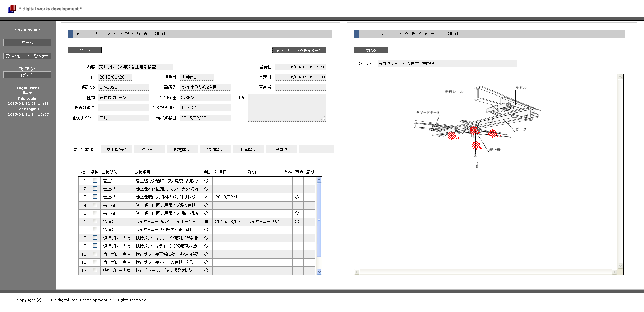The image size is (644, 312).
Task: Switch to the 制御関係 tab
Action: pyautogui.click(x=248, y=149)
